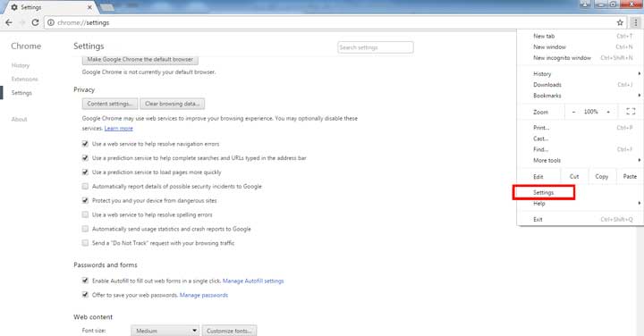Enable Do Not Track request checkbox
The width and height of the screenshot is (644, 336).
pos(85,243)
